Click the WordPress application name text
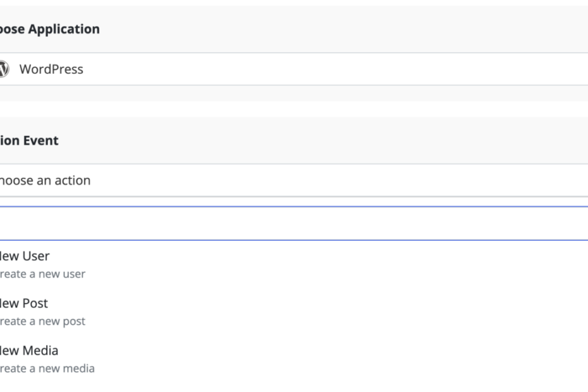 tap(51, 69)
